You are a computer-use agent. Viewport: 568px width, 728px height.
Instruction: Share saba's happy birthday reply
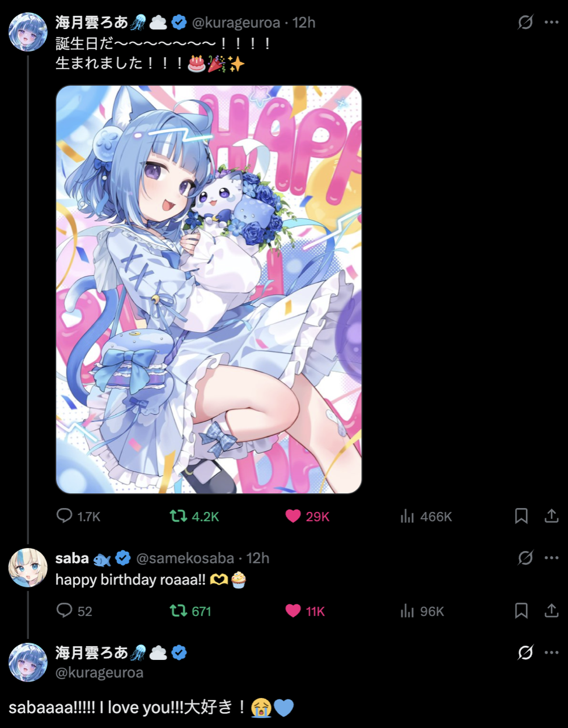(551, 611)
